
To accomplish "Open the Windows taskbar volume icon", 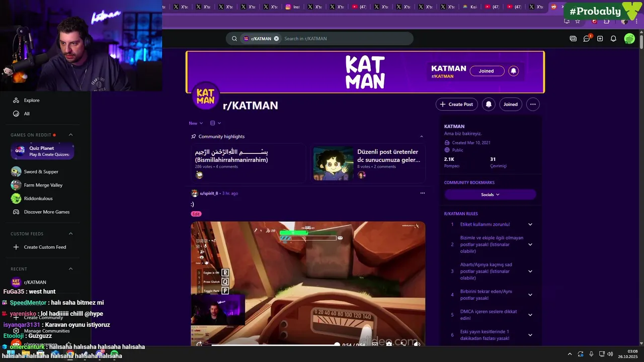I will coord(610,354).
